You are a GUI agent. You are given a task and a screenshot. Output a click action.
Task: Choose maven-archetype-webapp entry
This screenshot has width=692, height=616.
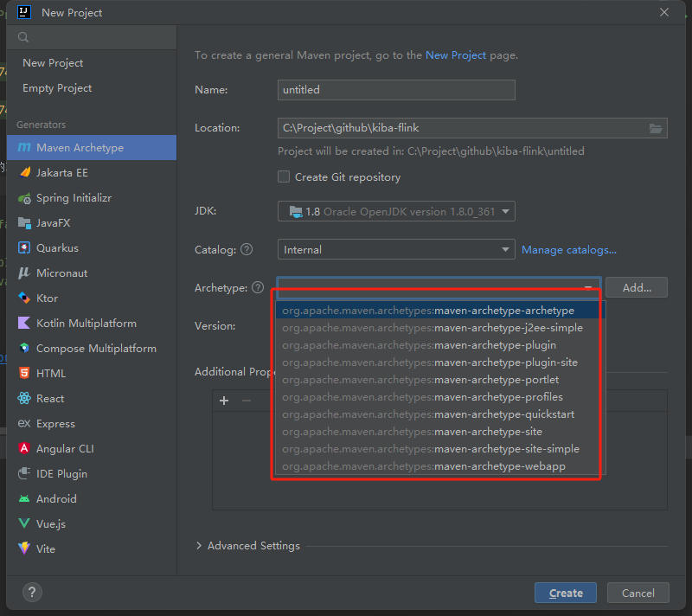click(x=440, y=466)
